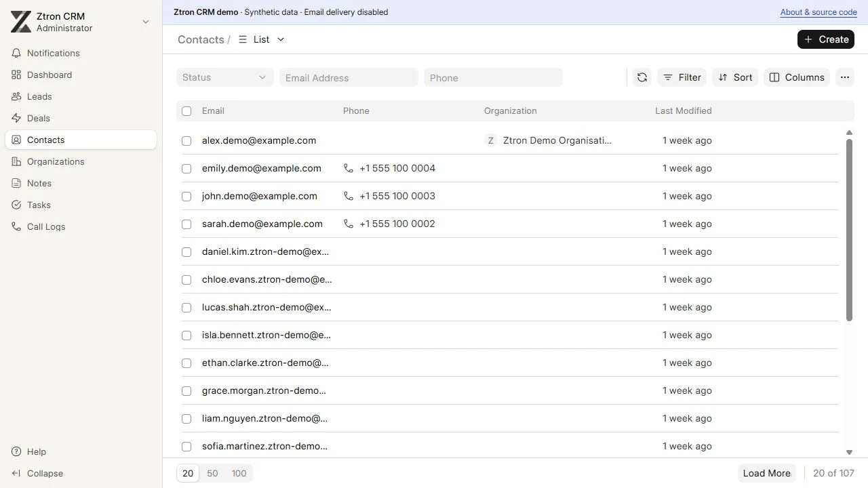Click the Collapse sidebar arrow icon
868x488 pixels.
coord(16,473)
